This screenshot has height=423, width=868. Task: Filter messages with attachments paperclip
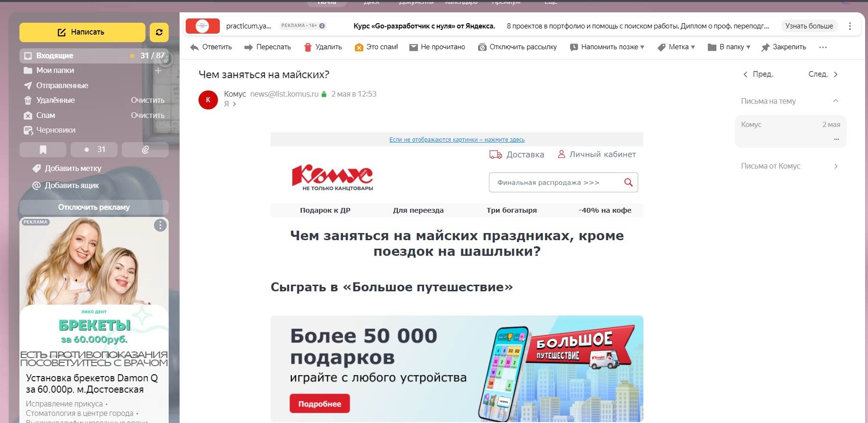[x=145, y=150]
